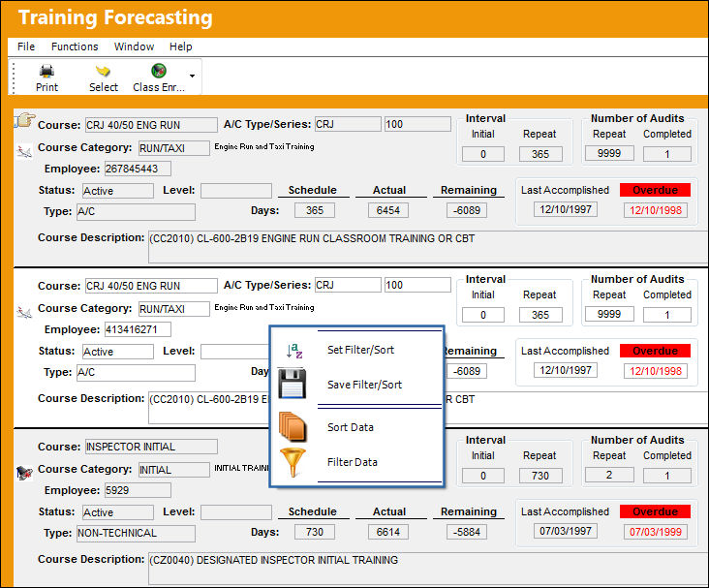This screenshot has height=588, width=709.
Task: Click the airplane icon for employee 267845443
Action: 24,151
